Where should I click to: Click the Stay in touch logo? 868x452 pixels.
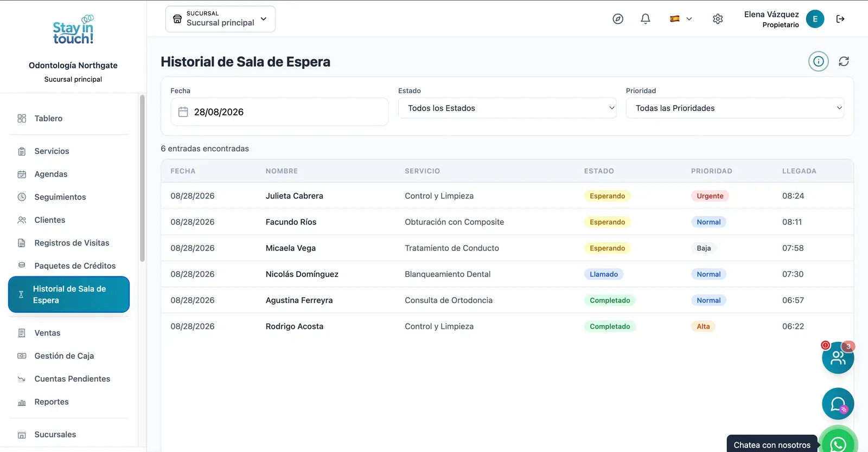click(x=73, y=30)
